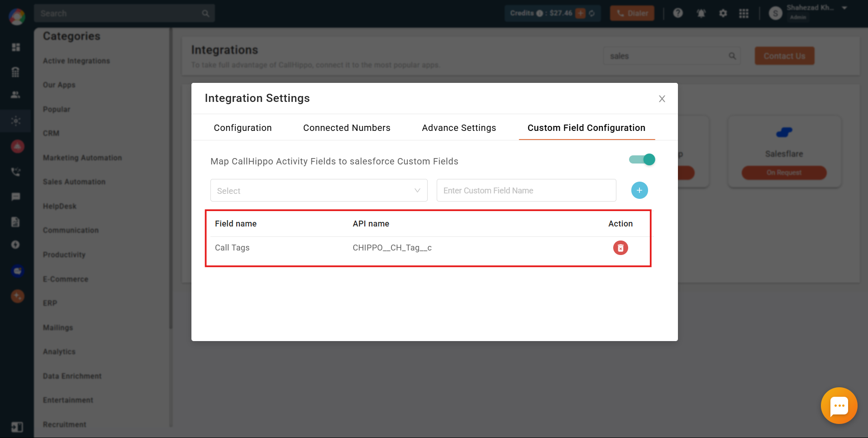Expand the user profile dropdown arrow
868x438 pixels.
844,8
